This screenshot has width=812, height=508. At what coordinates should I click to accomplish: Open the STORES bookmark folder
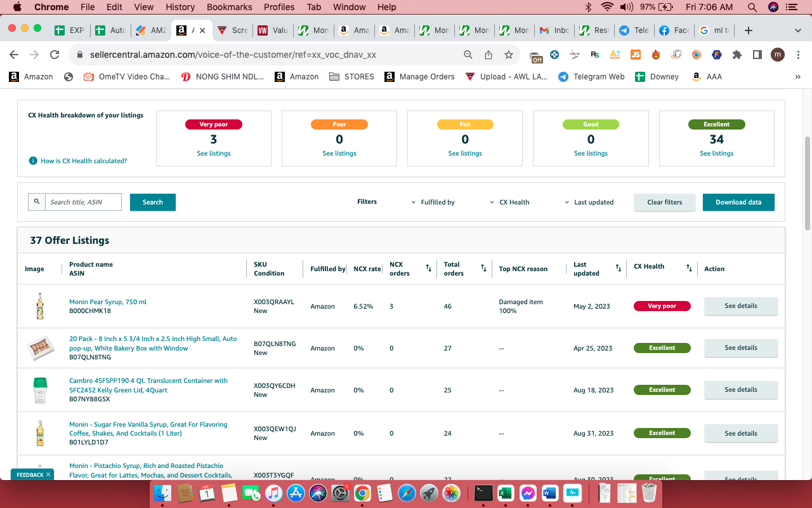point(352,77)
